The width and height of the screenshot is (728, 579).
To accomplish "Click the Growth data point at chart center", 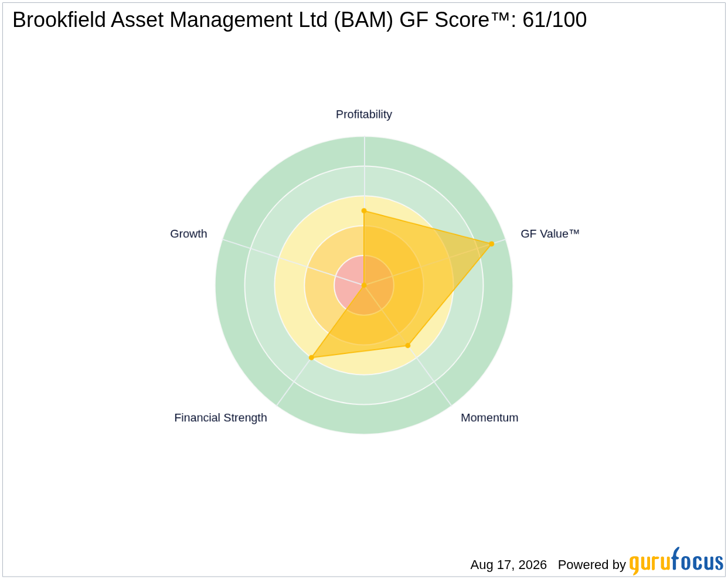I will click(364, 285).
